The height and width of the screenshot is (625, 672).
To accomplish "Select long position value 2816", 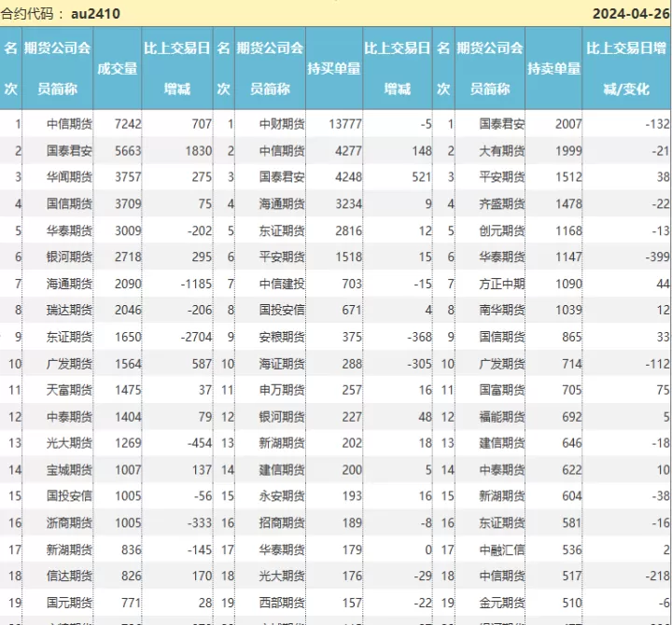I will click(x=348, y=231).
